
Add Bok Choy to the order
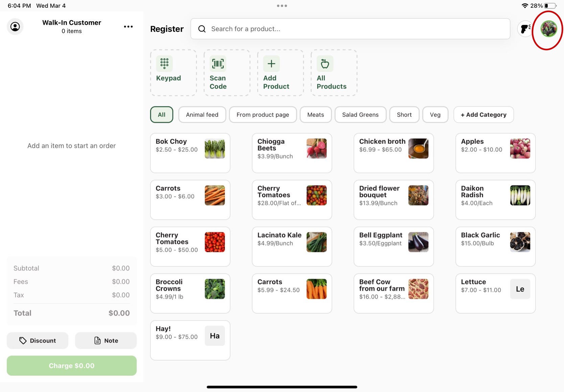190,153
